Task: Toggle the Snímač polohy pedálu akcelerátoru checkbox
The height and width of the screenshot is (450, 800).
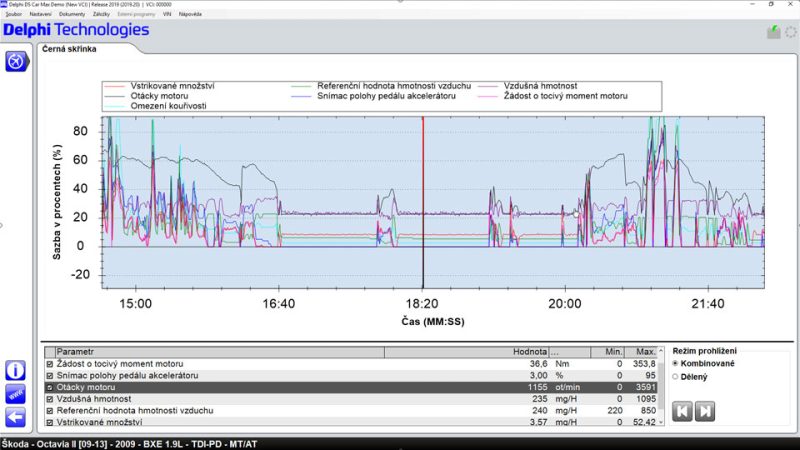Action: (50, 375)
